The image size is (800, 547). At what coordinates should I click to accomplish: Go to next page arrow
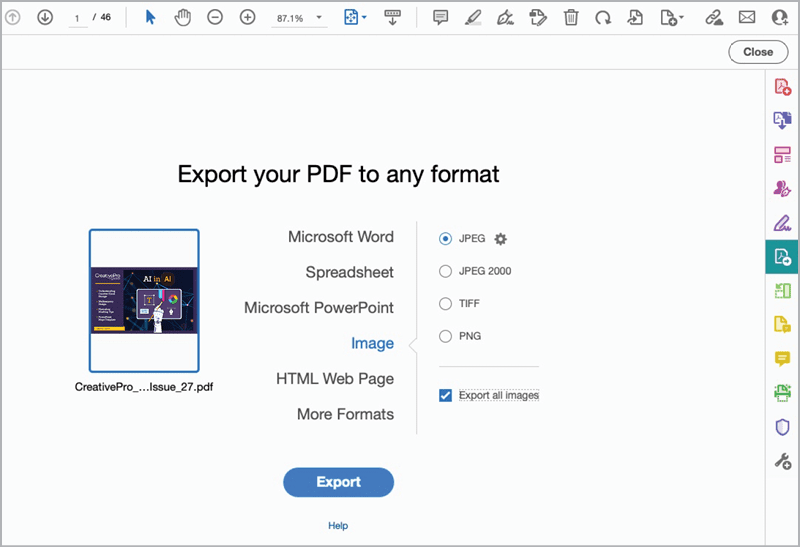[x=45, y=17]
